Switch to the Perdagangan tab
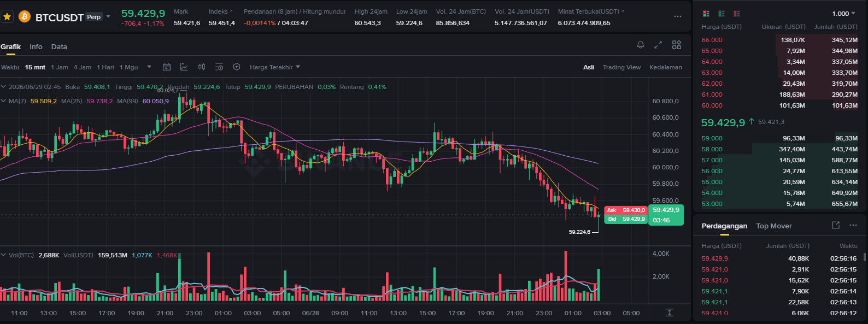This screenshot has height=324, width=868. (x=724, y=226)
